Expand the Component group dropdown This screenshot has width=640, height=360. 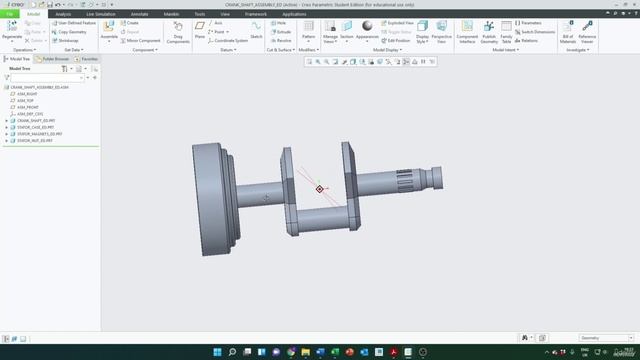point(145,50)
